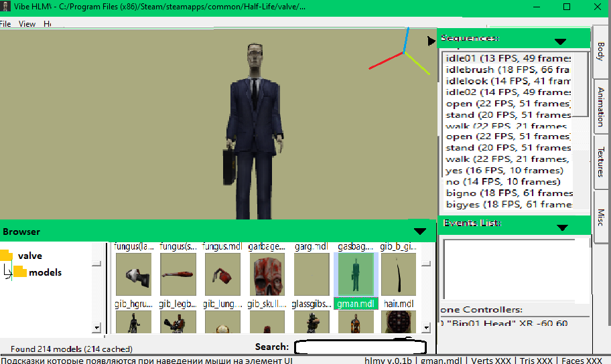Click the gman.mdl file label
Screen dimensions: 611x364
(356, 304)
